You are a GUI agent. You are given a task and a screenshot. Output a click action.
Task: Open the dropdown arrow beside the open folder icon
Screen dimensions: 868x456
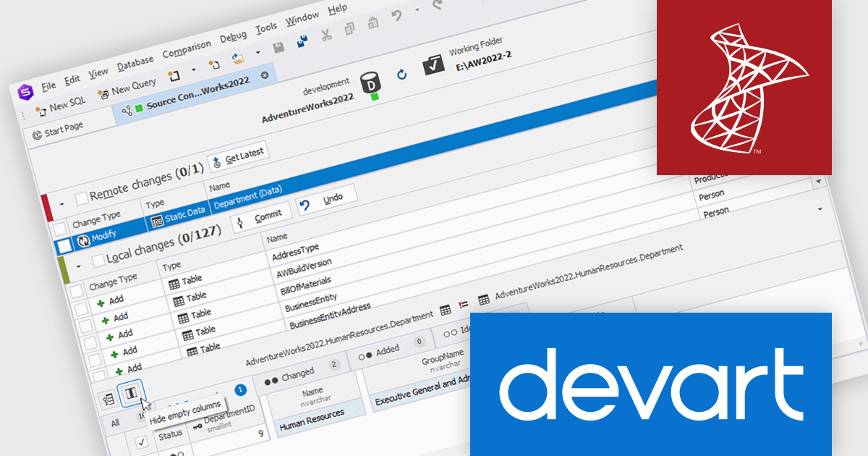click(258, 52)
